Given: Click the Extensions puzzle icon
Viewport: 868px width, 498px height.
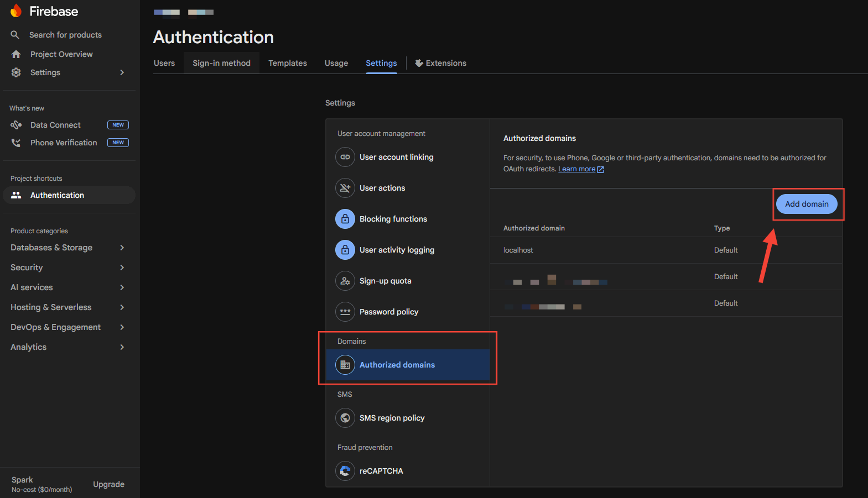Looking at the screenshot, I should (x=419, y=63).
